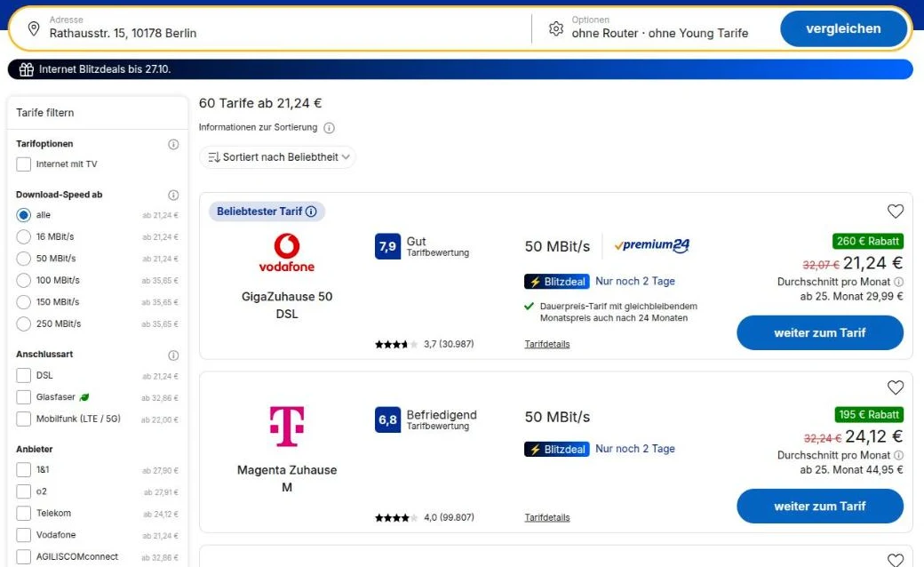Enable the Internet mit TV checkbox
Screen dimensions: 924x567
pyautogui.click(x=24, y=164)
